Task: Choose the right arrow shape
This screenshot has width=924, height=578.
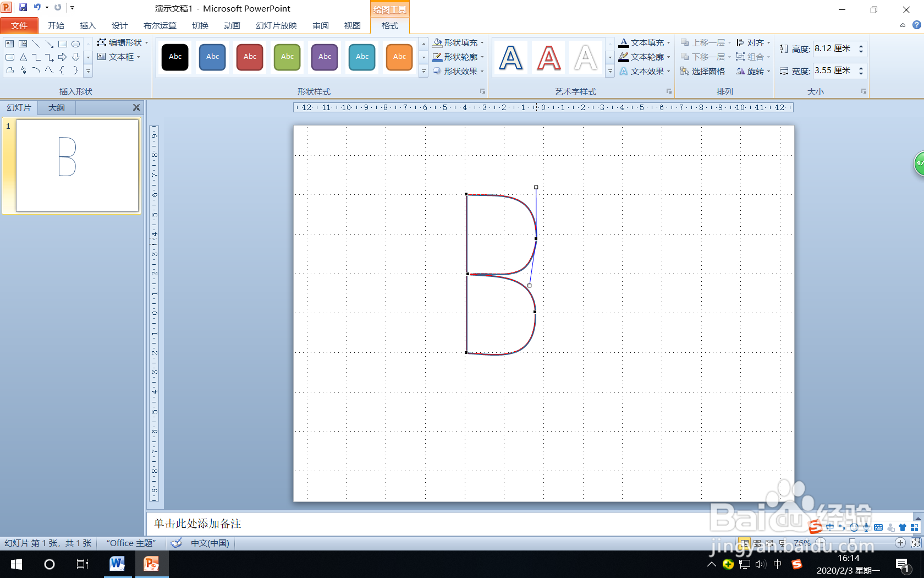Action: [63, 57]
